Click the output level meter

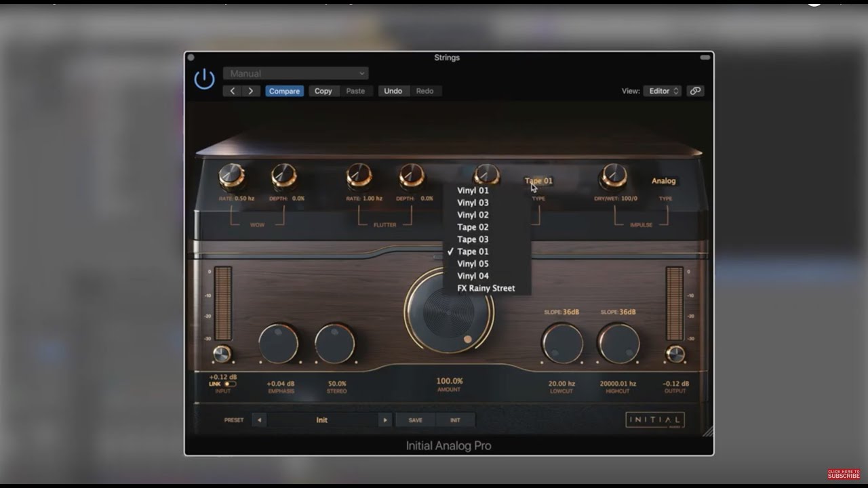(674, 303)
